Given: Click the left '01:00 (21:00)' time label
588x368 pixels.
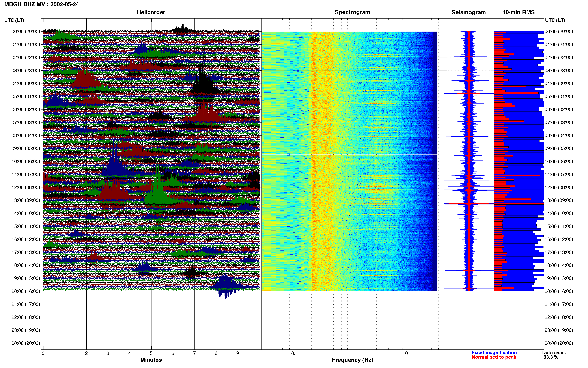Looking at the screenshot, I should point(26,45).
